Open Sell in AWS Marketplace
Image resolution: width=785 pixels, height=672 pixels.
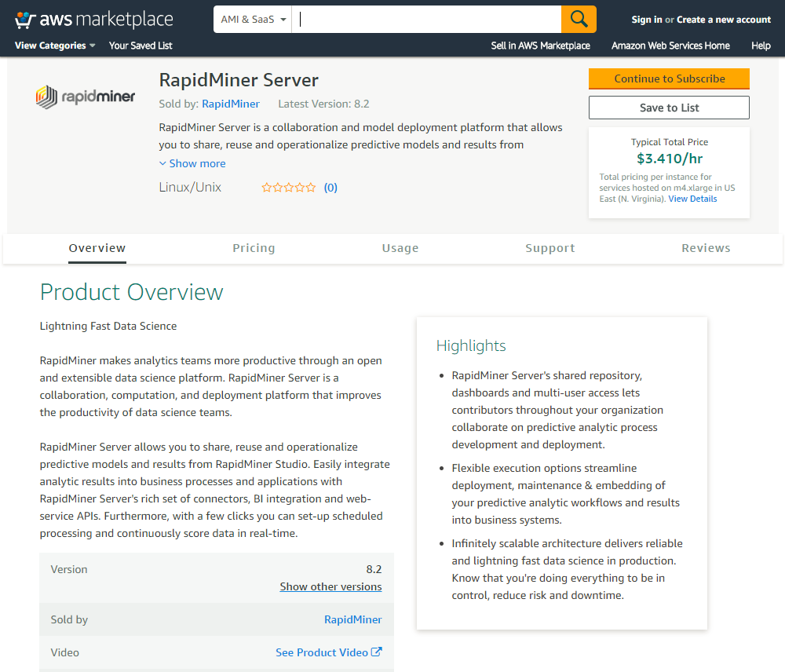540,46
